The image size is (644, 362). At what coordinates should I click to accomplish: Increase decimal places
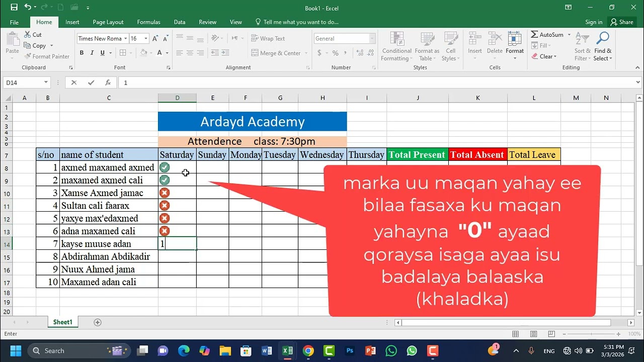coord(359,53)
